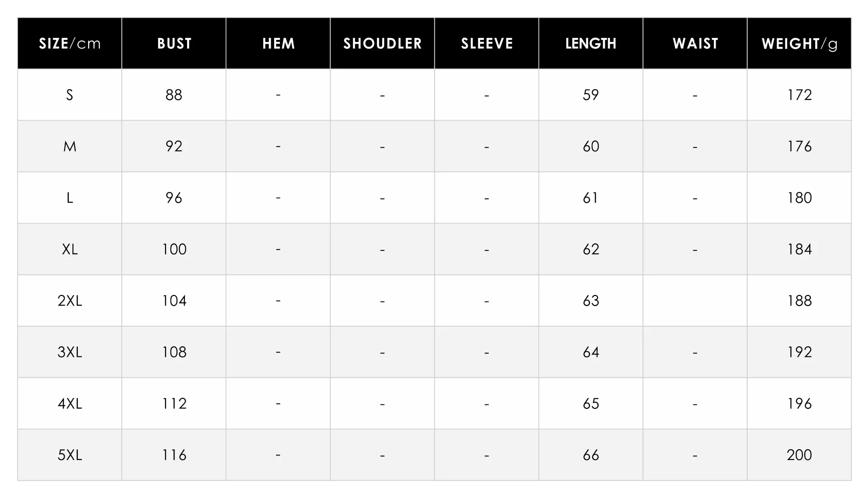868x497 pixels.
Task: Click length value 60 for size M
Action: (x=591, y=146)
